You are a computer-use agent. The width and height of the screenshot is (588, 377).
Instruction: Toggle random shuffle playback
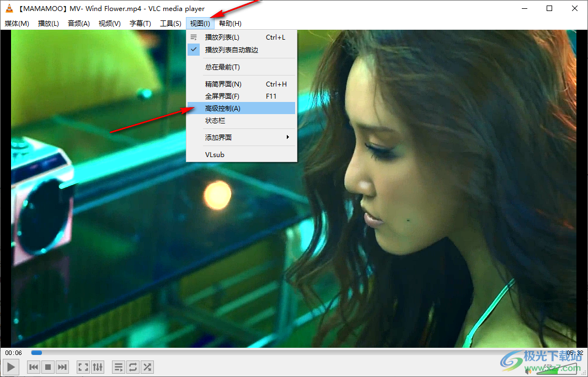147,367
